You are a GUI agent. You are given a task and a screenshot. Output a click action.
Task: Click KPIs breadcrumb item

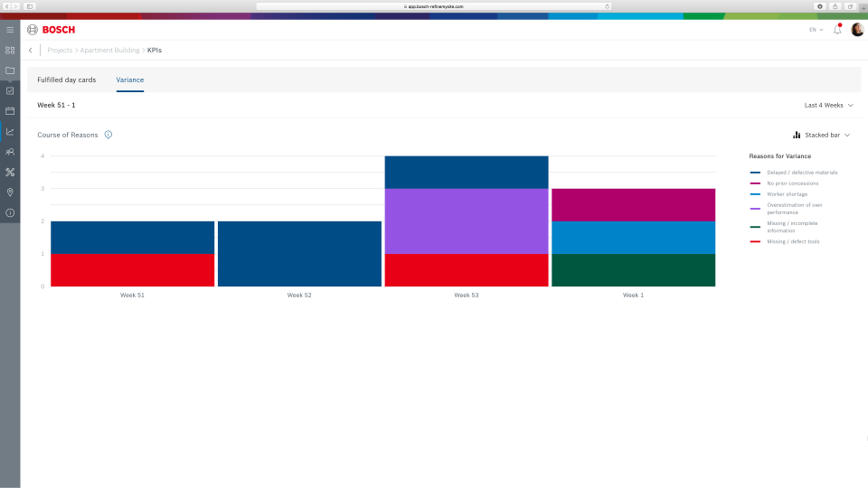(x=155, y=51)
